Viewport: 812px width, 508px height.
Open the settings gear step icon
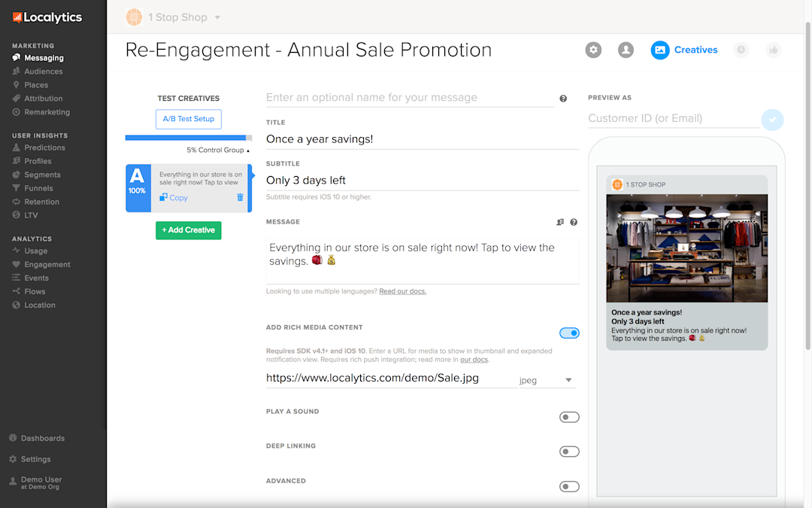coord(593,50)
